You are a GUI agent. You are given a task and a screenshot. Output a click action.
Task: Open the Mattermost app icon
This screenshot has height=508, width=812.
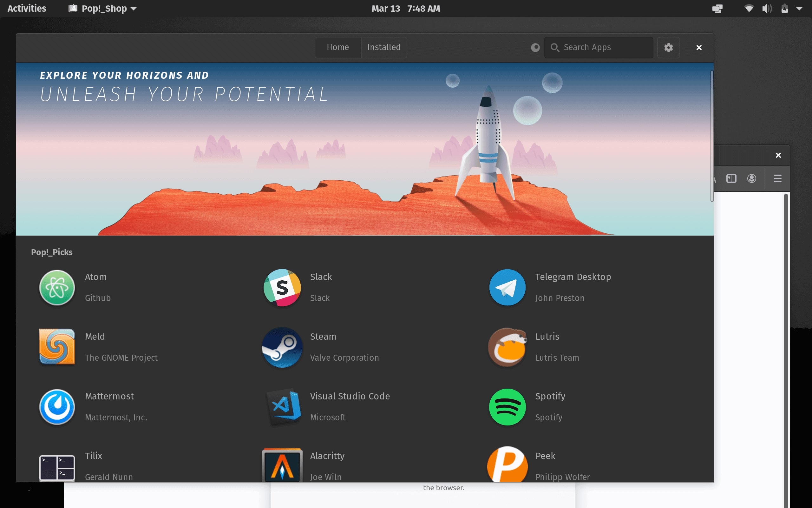point(57,407)
